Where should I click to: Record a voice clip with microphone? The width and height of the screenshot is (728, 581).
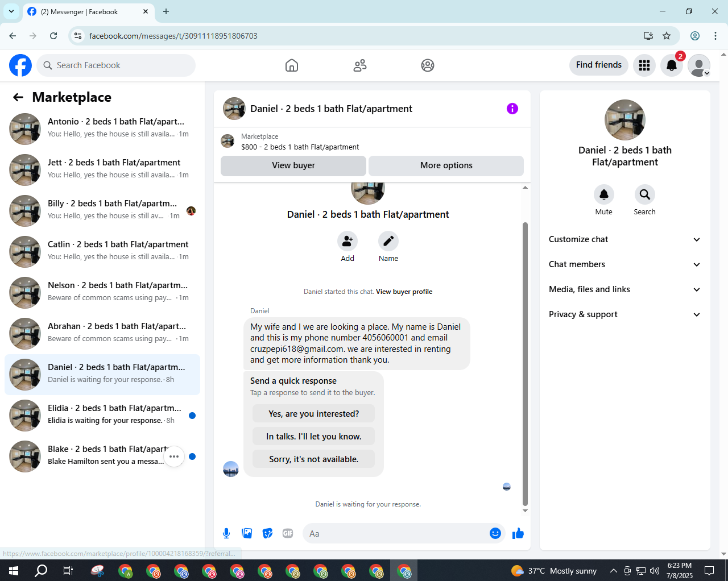click(x=226, y=533)
